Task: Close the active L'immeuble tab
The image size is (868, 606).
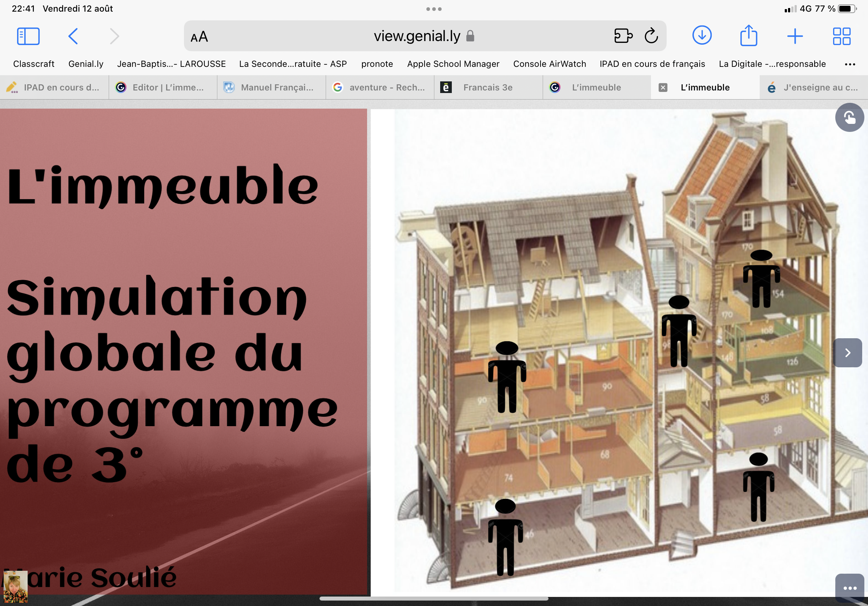Action: point(663,88)
